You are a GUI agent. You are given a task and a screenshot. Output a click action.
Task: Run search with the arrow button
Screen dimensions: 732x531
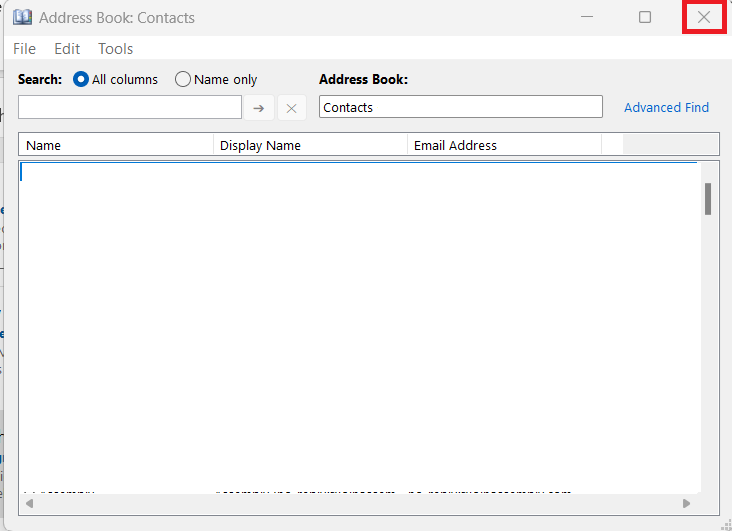[259, 108]
